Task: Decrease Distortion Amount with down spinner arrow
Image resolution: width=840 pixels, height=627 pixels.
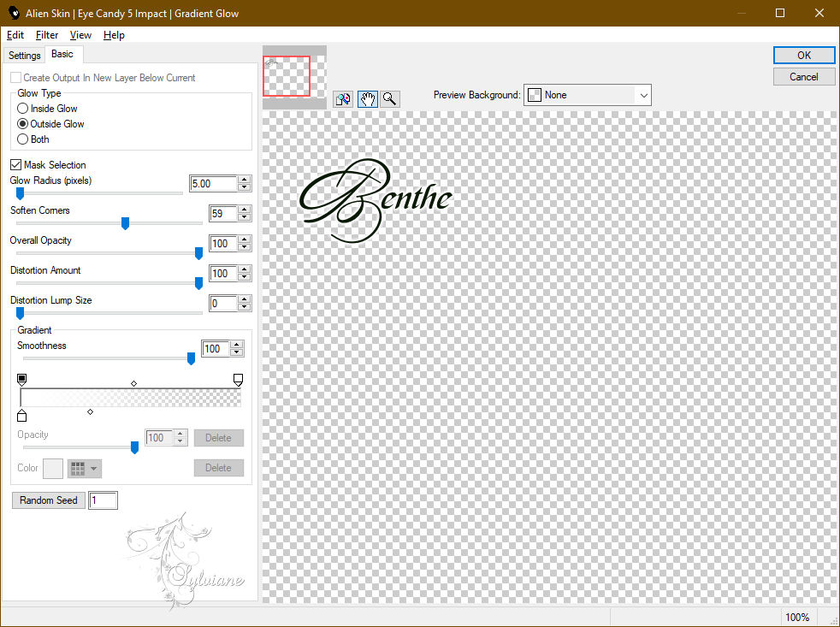Action: [x=245, y=278]
